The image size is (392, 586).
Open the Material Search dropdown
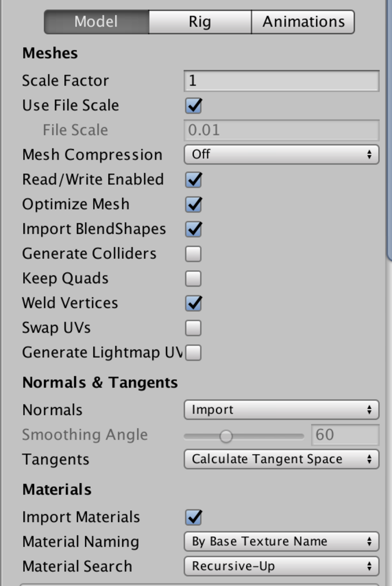click(x=280, y=565)
